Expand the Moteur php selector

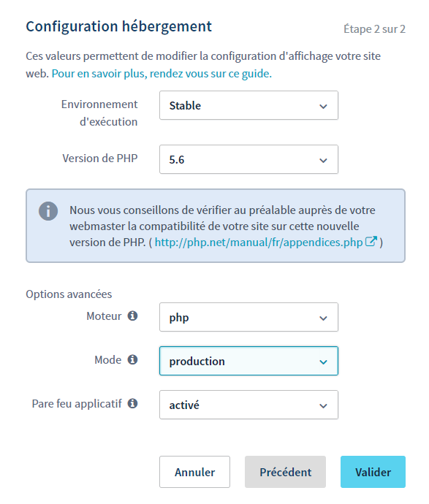click(248, 317)
